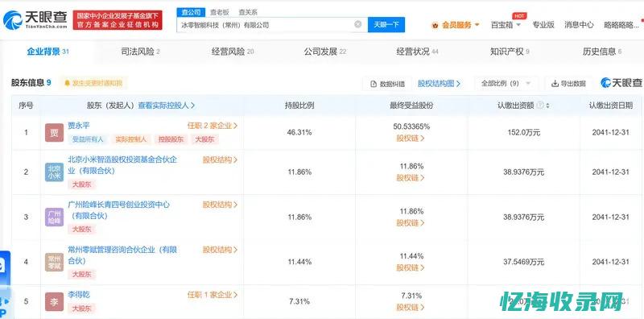The image size is (644, 319).
Task: Open the user account name menu
Action: click(621, 25)
